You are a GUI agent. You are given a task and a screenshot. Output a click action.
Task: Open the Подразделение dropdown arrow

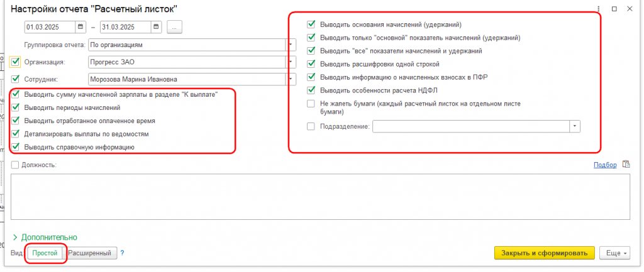point(575,126)
